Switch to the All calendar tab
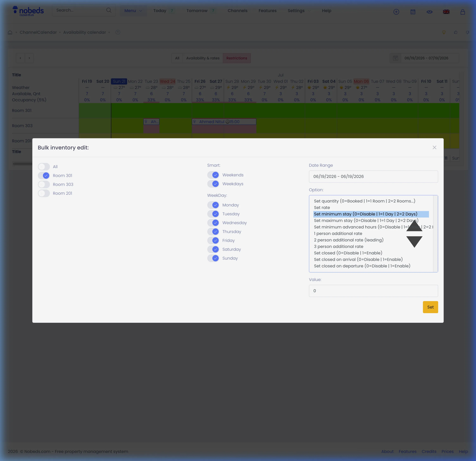Viewport: 476px width, 461px height. pos(177,58)
